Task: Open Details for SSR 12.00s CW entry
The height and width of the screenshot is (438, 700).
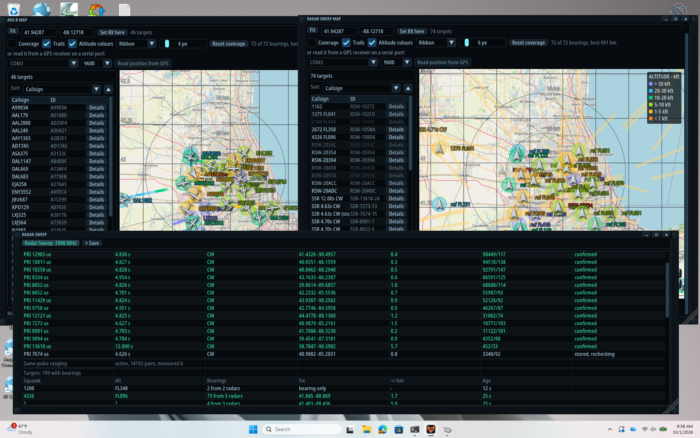Action: point(396,199)
